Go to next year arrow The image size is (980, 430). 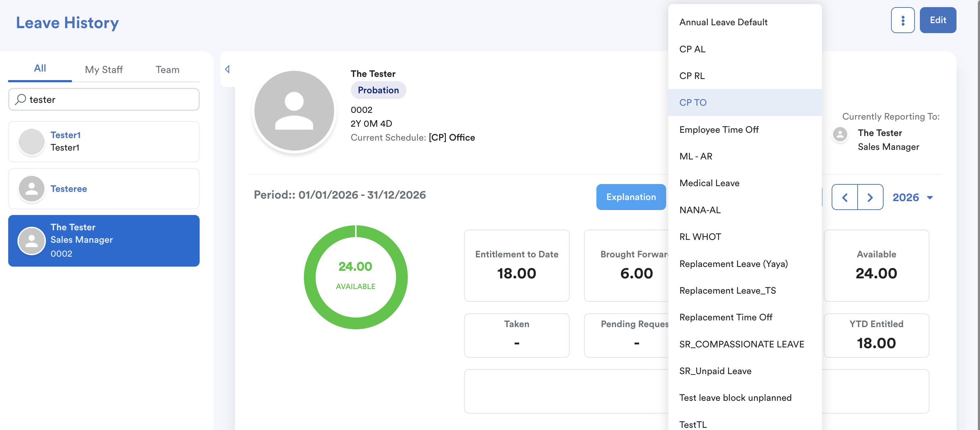870,197
